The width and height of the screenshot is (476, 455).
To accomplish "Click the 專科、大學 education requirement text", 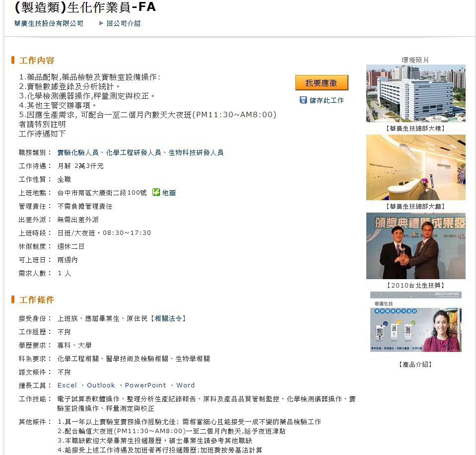I will tap(74, 345).
